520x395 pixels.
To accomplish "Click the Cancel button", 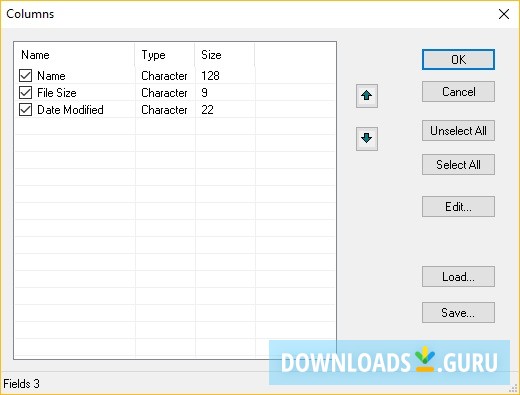I will [x=458, y=92].
